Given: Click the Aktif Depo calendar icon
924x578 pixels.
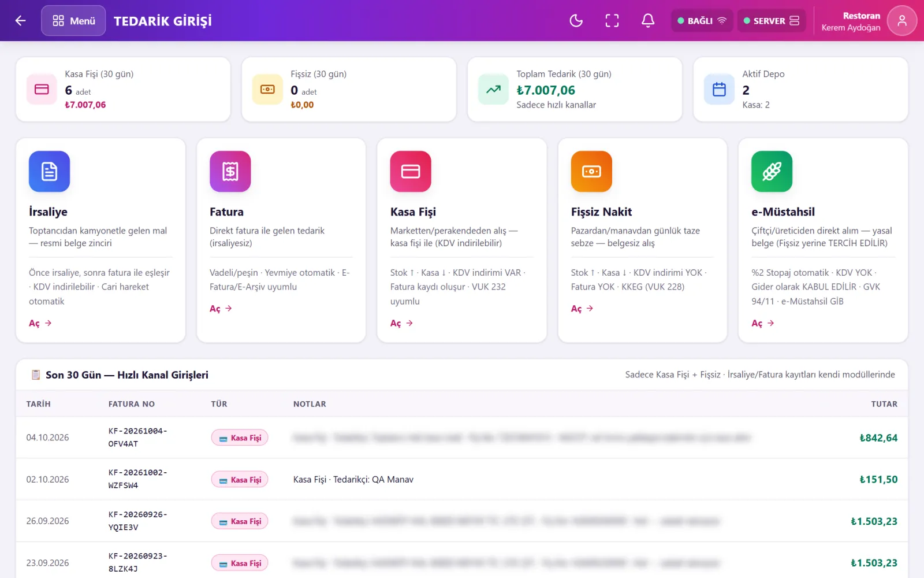Looking at the screenshot, I should click(719, 90).
